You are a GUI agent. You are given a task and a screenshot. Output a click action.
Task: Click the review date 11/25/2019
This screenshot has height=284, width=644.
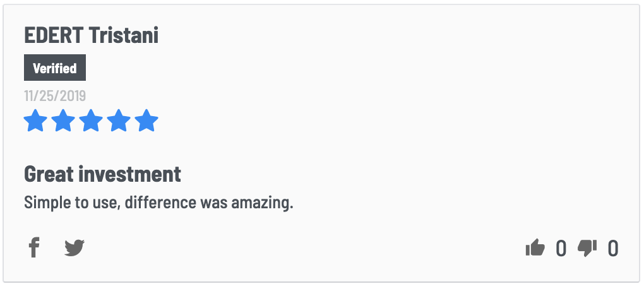(x=55, y=96)
